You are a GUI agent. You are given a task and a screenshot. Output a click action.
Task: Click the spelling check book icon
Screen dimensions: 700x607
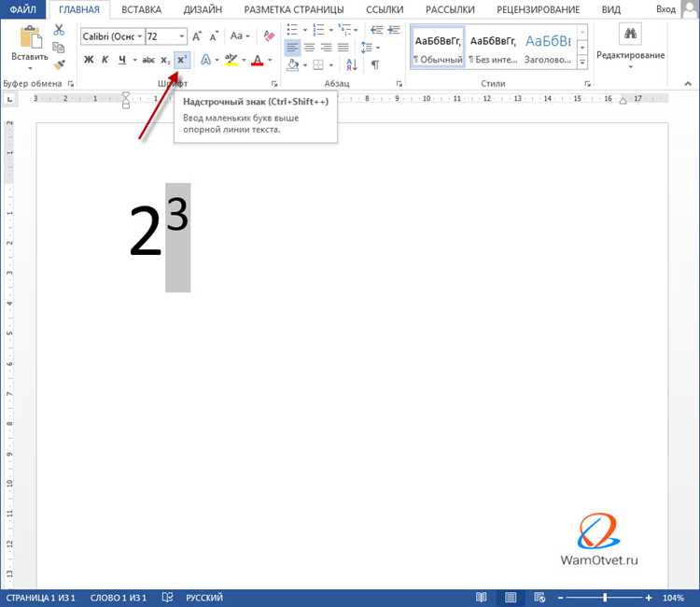click(167, 598)
